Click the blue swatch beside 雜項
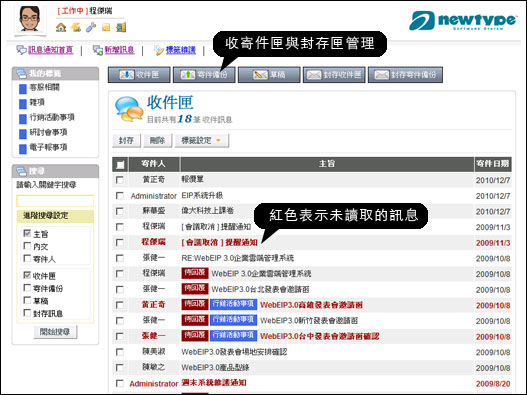Screen dimensions: 527x395 point(23,104)
